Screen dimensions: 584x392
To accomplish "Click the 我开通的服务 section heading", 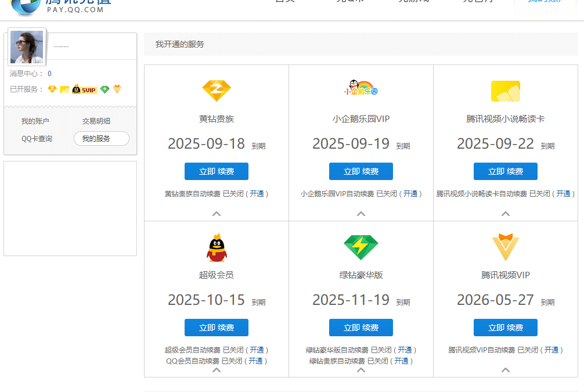I will (179, 44).
